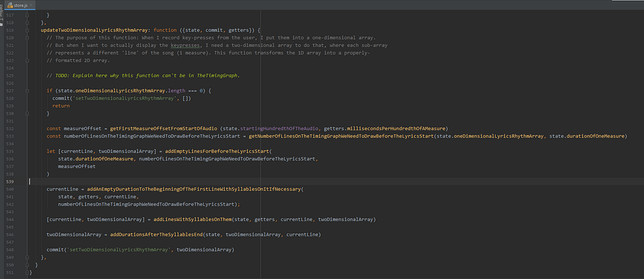Collapse fold marker at line 518
This screenshot has height=279, width=644.
pos(28,22)
